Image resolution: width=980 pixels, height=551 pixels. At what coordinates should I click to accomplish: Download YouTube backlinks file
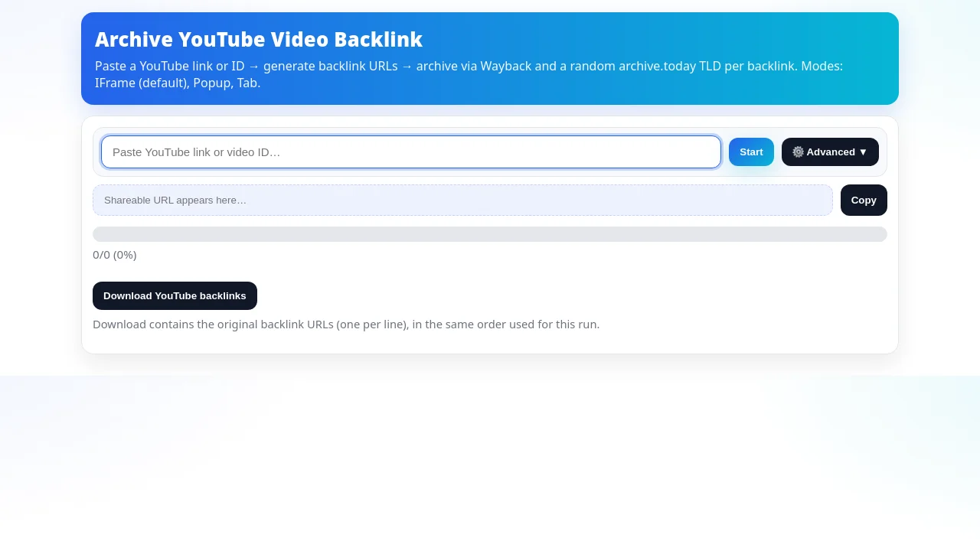(175, 295)
